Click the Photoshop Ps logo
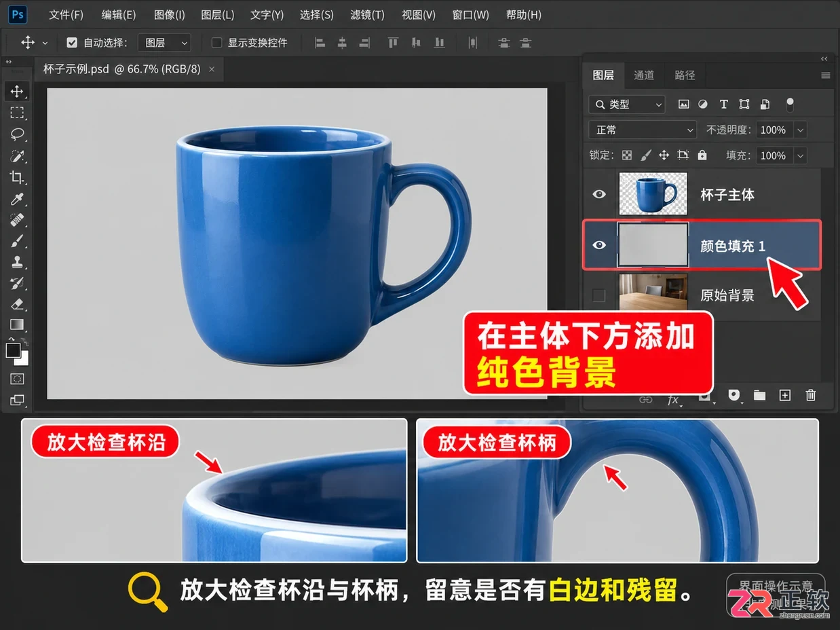 pos(19,14)
